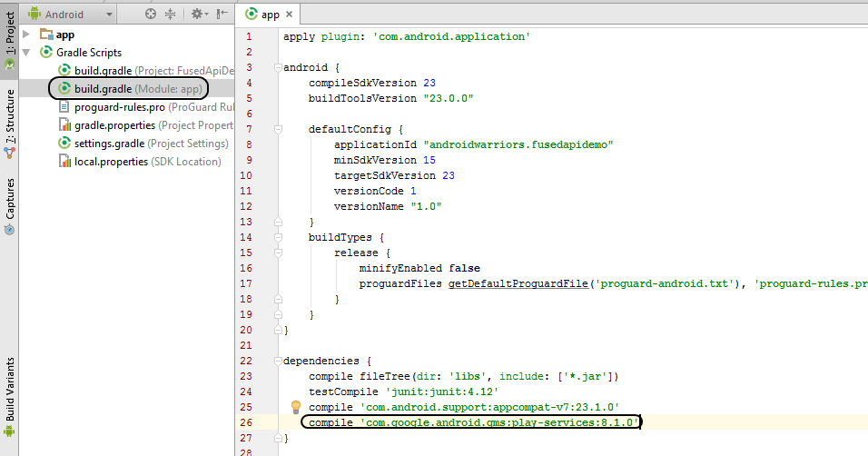Click the scroll from source target icon
The height and width of the screenshot is (456, 868).
point(151,14)
